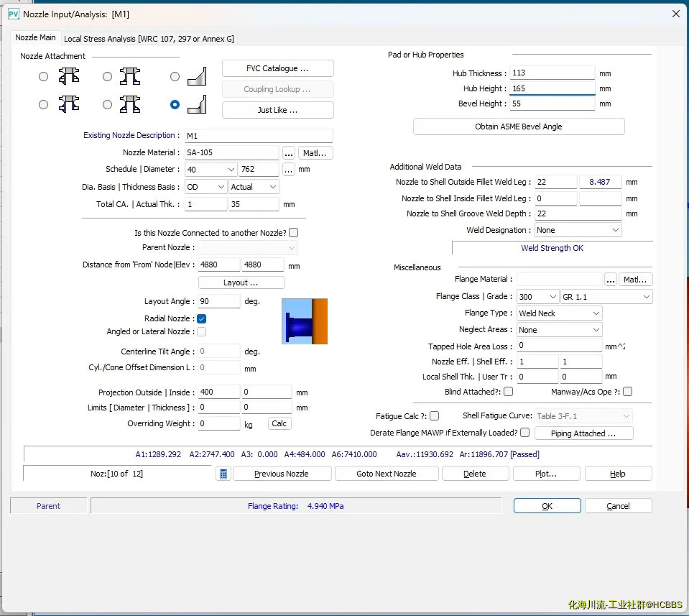The image size is (689, 616).
Task: Click the Layout button
Action: pos(241,282)
